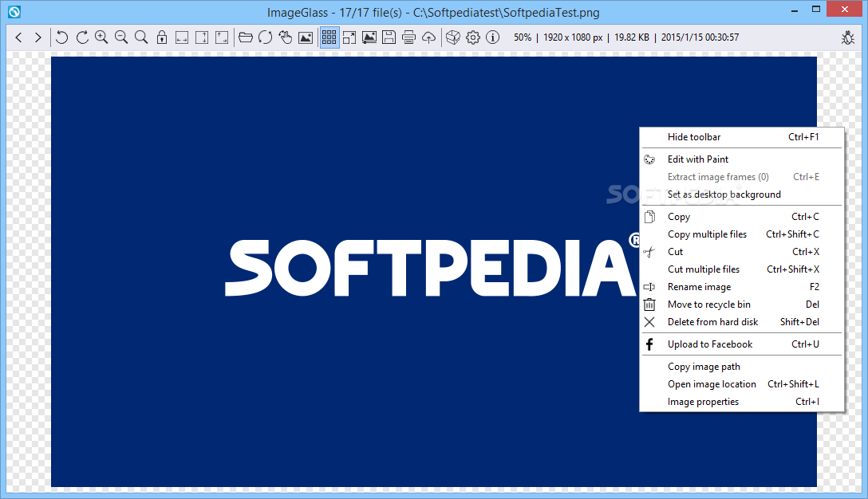Click the hand go-to-image icon

(x=285, y=37)
